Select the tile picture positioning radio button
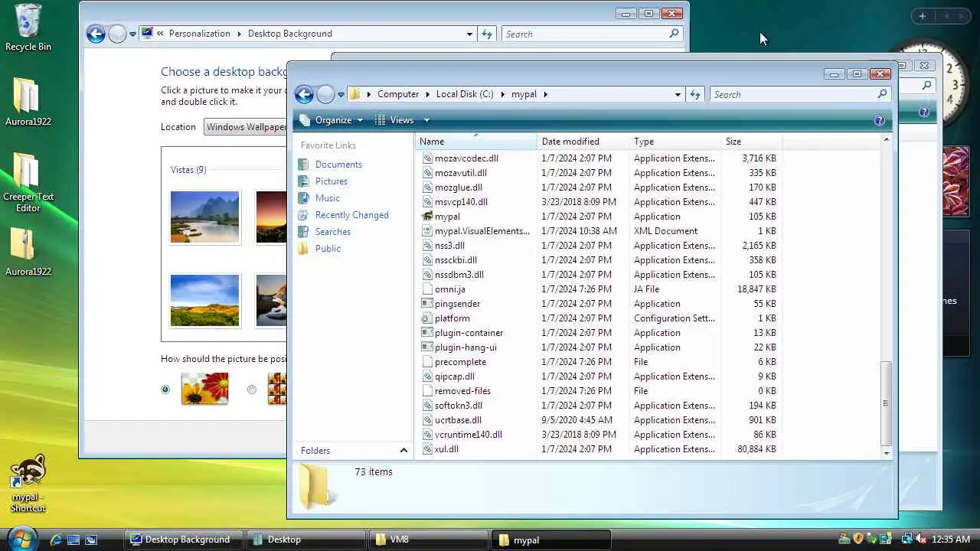980x551 pixels. tap(252, 390)
